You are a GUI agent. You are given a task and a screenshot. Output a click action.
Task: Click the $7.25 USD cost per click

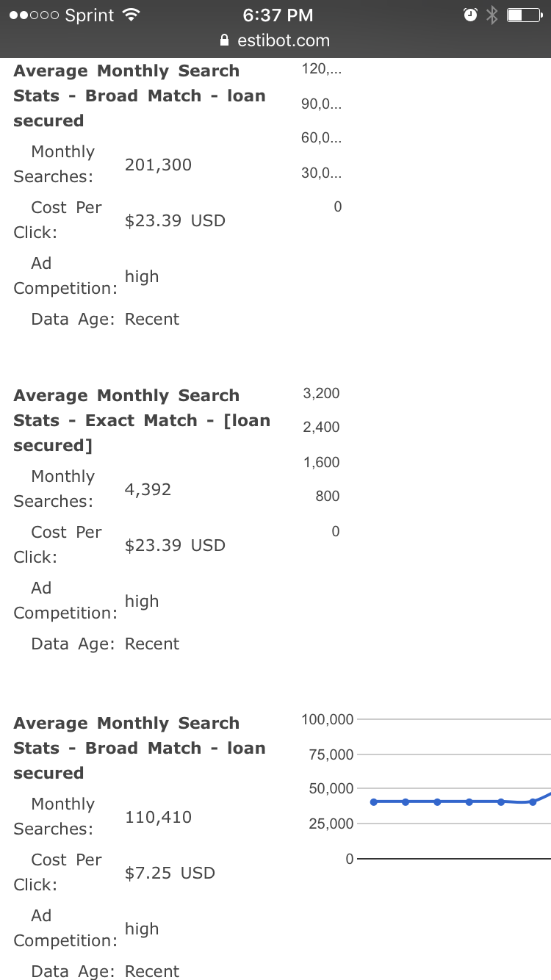pos(170,873)
